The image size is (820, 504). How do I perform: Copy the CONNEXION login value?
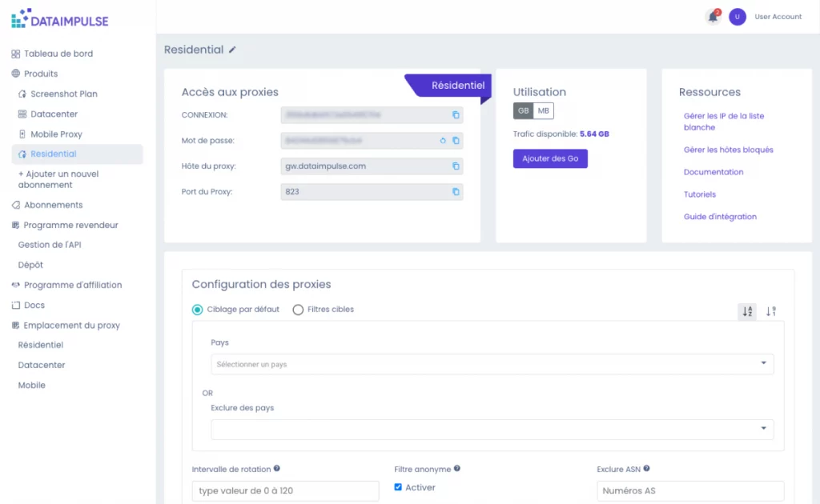[456, 115]
